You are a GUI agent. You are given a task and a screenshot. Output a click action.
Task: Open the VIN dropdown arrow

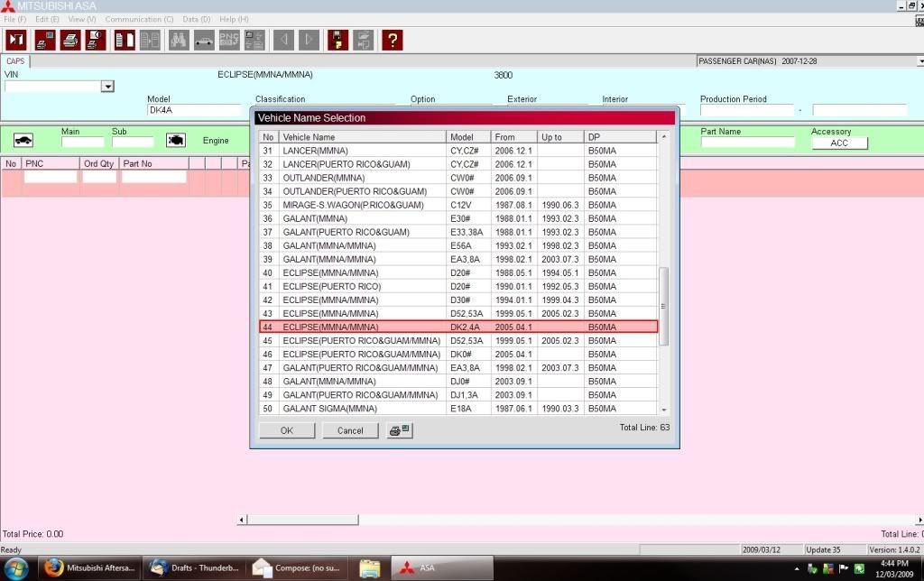(107, 87)
